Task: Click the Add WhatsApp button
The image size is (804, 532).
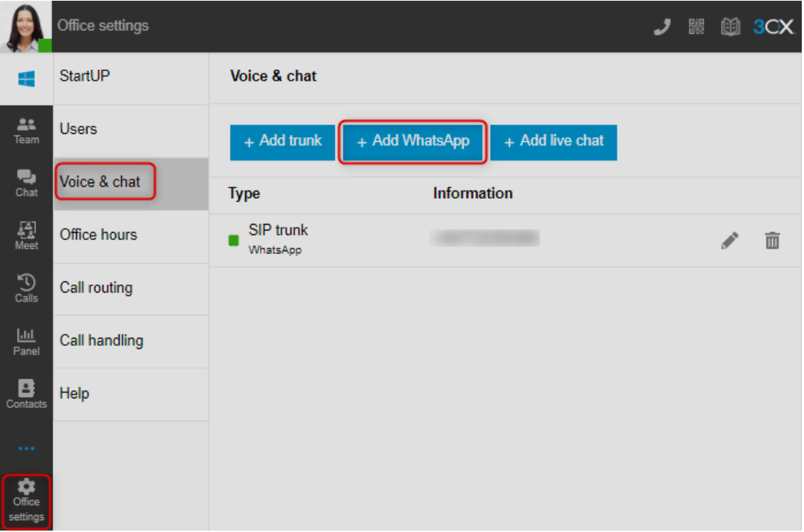Action: click(413, 141)
